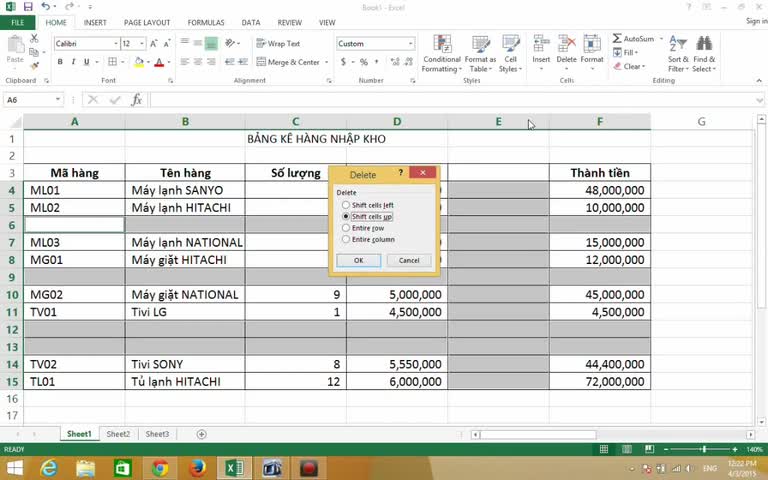
Task: Click the Insert cells icon
Action: [541, 44]
